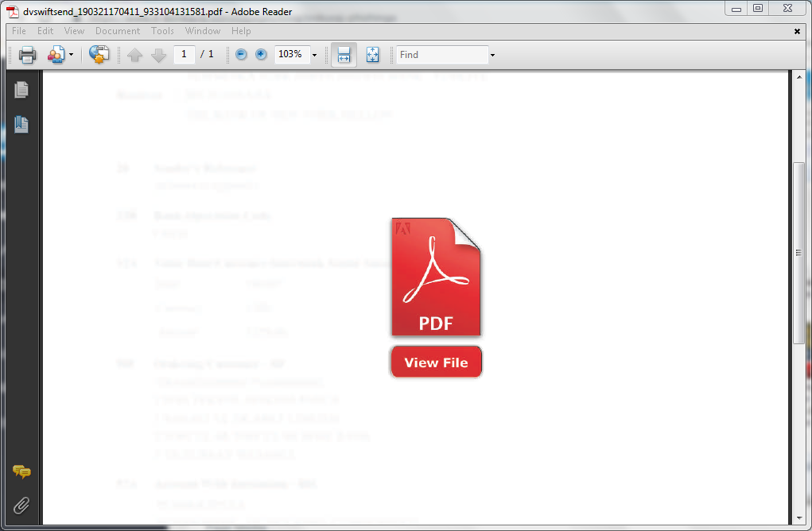Open the collaborate/share toolbar icon
The image size is (812, 531).
click(x=56, y=55)
